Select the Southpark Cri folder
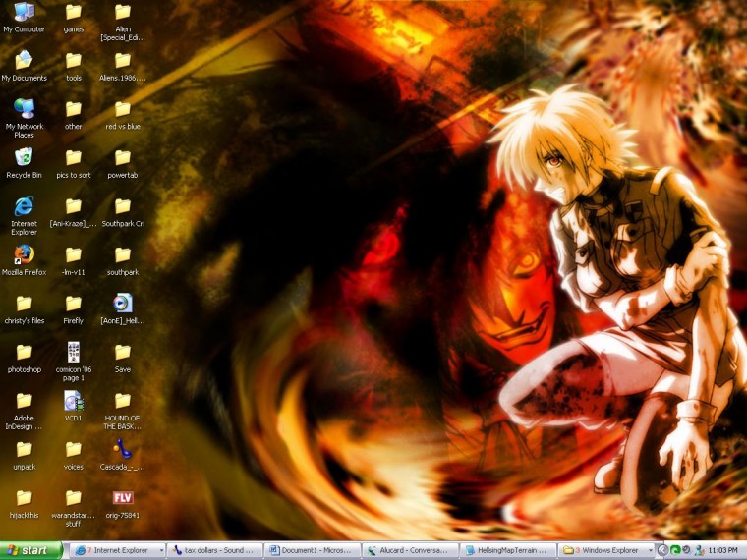This screenshot has width=747, height=560. [x=123, y=212]
